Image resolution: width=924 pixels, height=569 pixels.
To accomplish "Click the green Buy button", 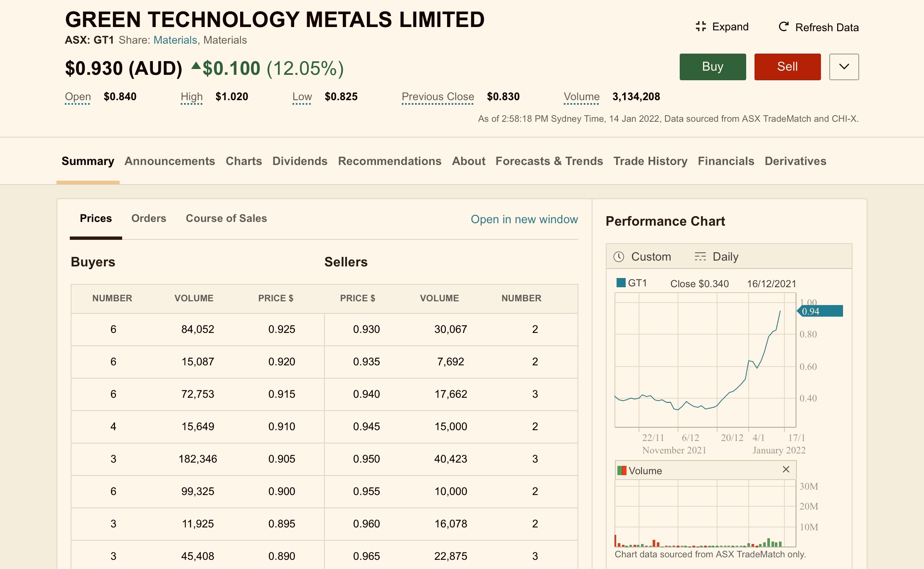I will coord(713,67).
